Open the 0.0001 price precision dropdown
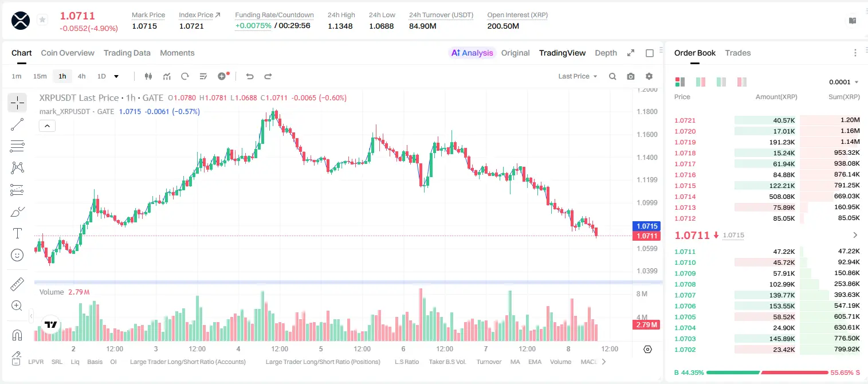The image size is (868, 384). tap(844, 82)
